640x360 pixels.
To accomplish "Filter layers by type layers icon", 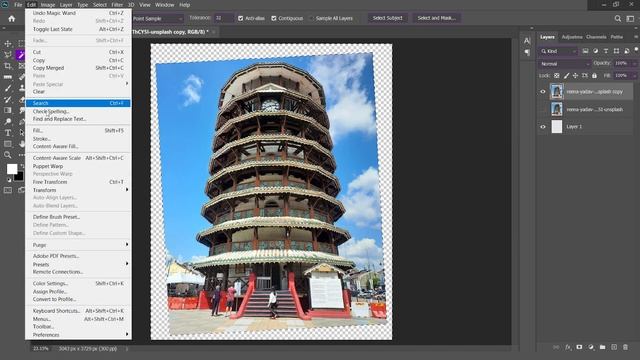I will coord(606,51).
